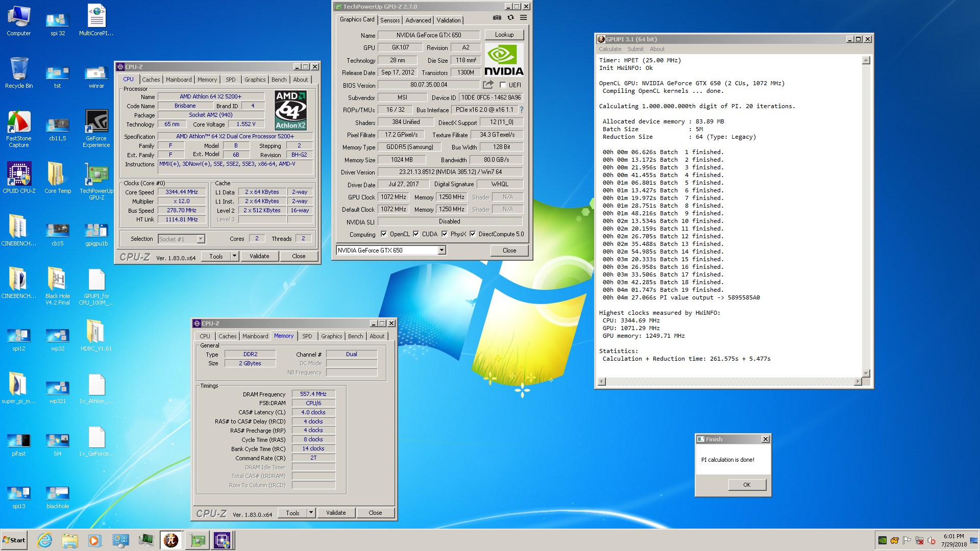Open the Advanced tab in GPU-Z
The height and width of the screenshot is (551, 980).
[418, 20]
